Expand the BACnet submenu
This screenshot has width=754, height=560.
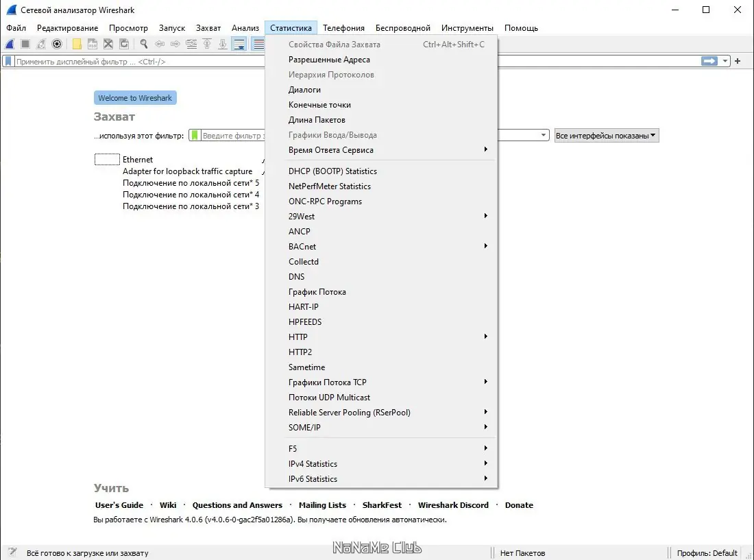[x=381, y=247]
